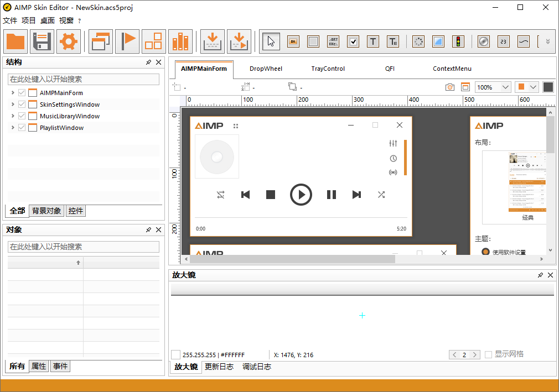Select the checkbox control tool
This screenshot has width=559, height=392.
(x=353, y=41)
